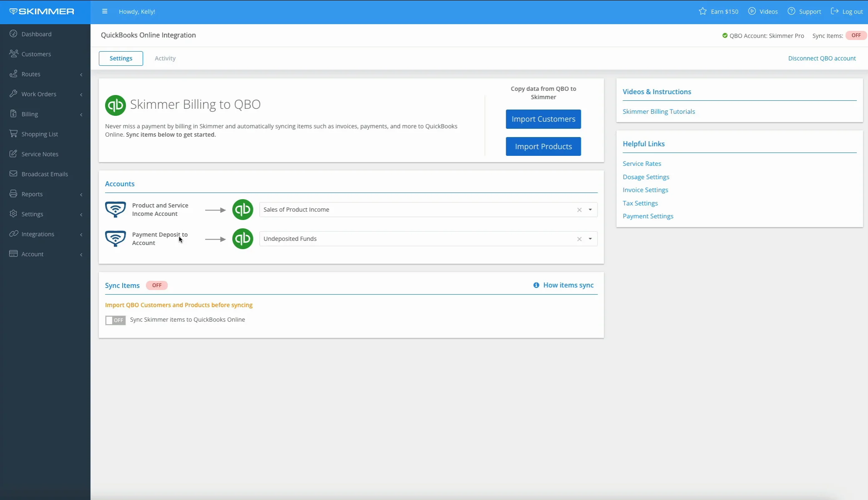Clear the Sales of Product Income selection
The image size is (868, 500).
click(x=579, y=210)
